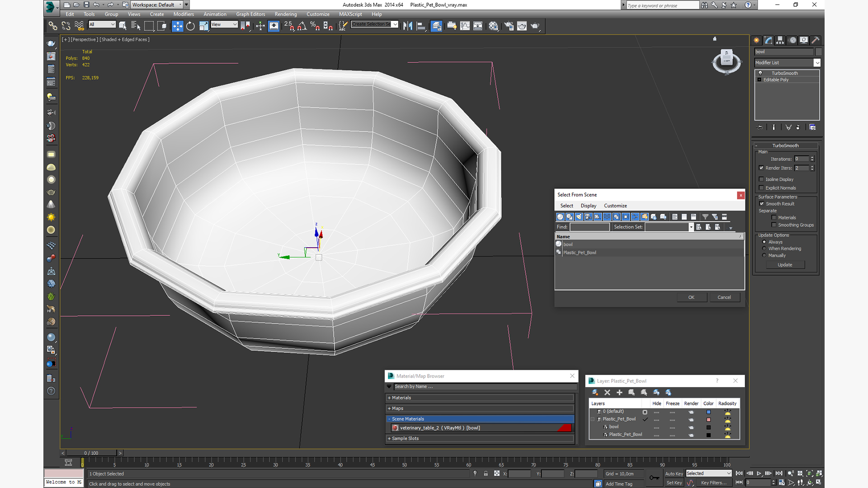Viewport: 868px width, 488px height.
Task: Click the Find field in Select From Scene
Action: click(590, 227)
